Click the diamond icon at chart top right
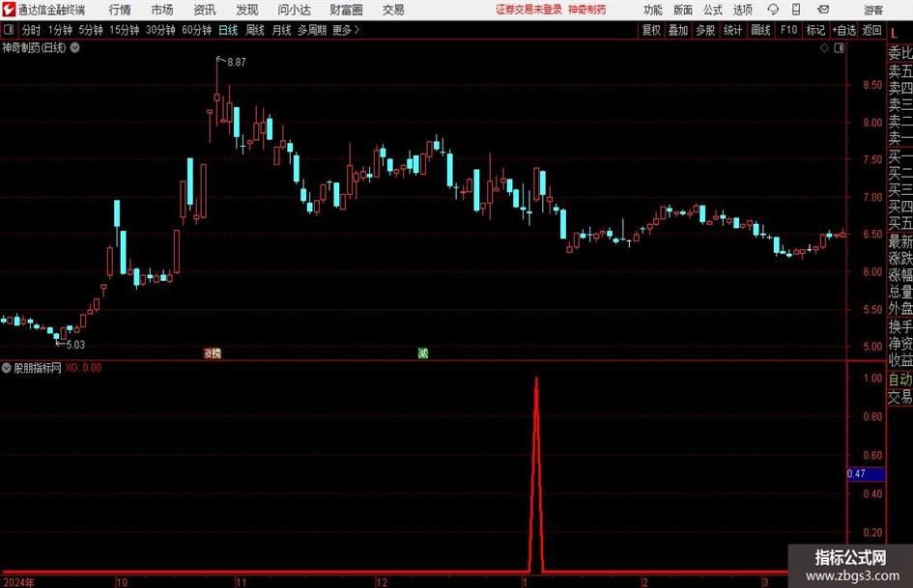The image size is (913, 588). tap(824, 48)
